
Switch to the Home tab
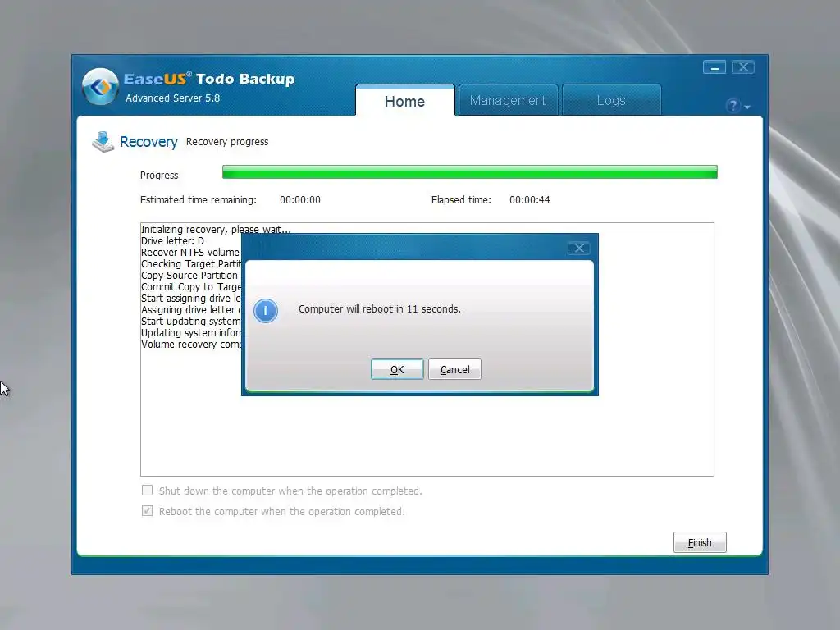pyautogui.click(x=405, y=101)
